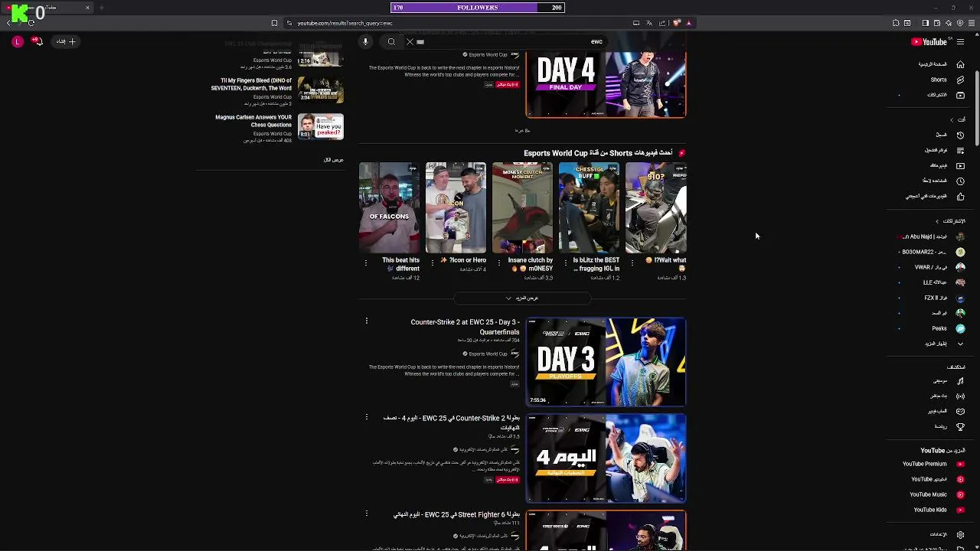Open options for Counter-Strike 2 Arabic video

tap(366, 418)
